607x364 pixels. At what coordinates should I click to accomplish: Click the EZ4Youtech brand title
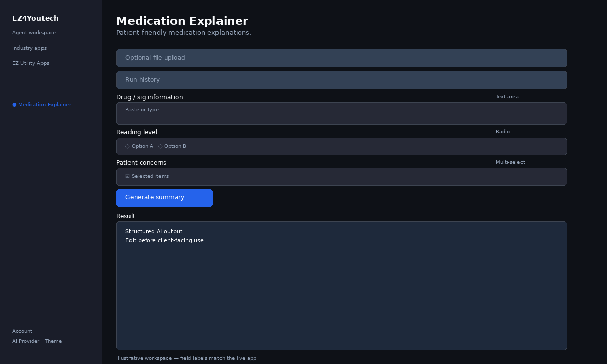coord(35,18)
